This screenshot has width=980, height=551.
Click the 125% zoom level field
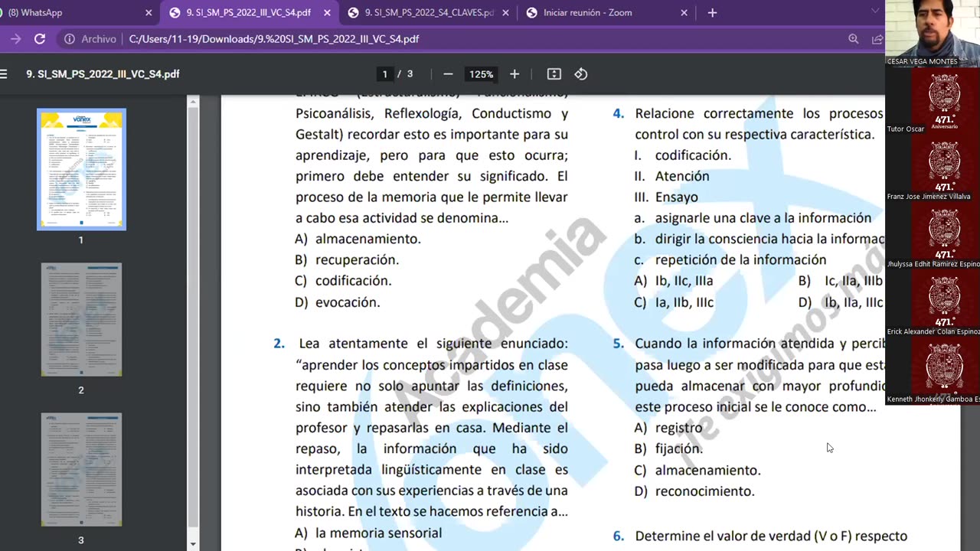coord(482,74)
